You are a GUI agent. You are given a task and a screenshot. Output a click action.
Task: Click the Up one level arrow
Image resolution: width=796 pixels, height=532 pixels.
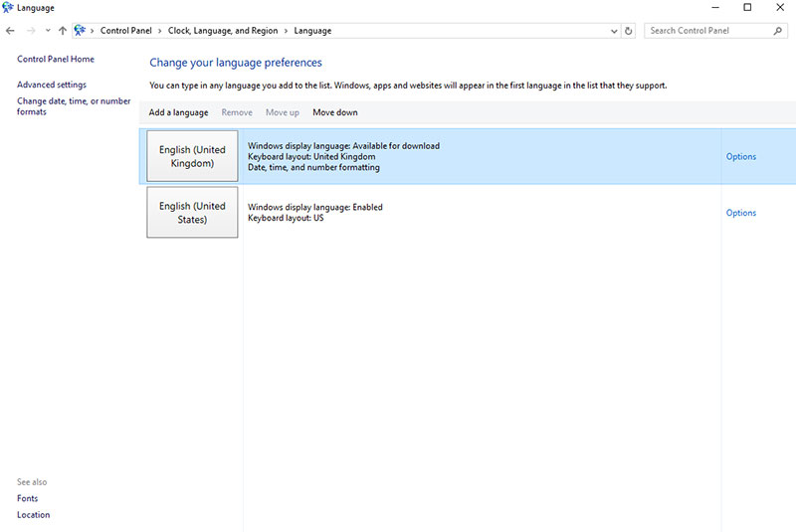coord(63,31)
